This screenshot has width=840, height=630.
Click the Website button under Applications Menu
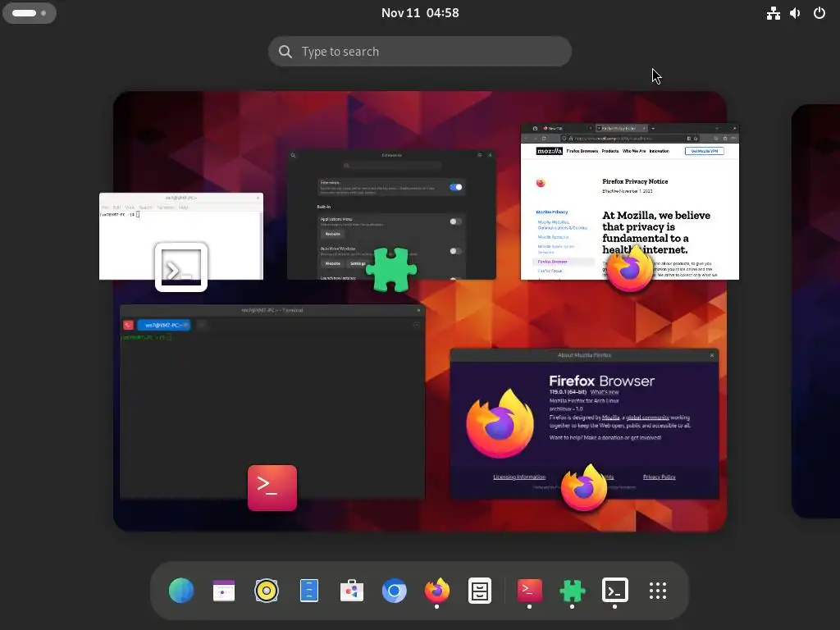pos(333,234)
